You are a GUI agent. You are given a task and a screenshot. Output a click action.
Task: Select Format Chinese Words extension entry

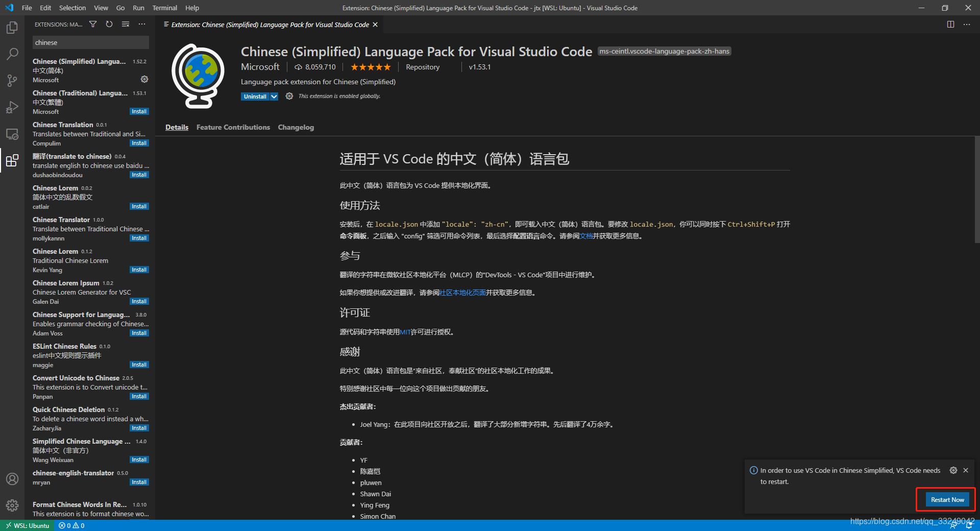(91, 509)
